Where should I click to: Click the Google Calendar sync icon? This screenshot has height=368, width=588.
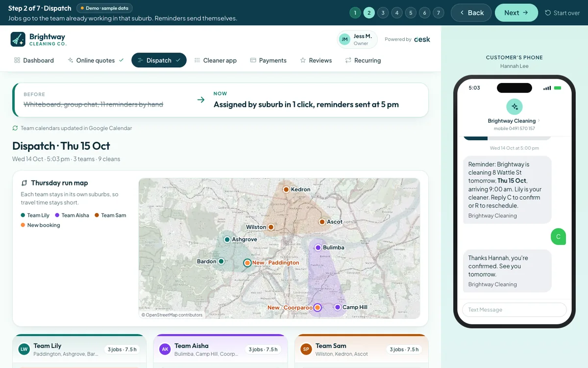[x=15, y=128]
